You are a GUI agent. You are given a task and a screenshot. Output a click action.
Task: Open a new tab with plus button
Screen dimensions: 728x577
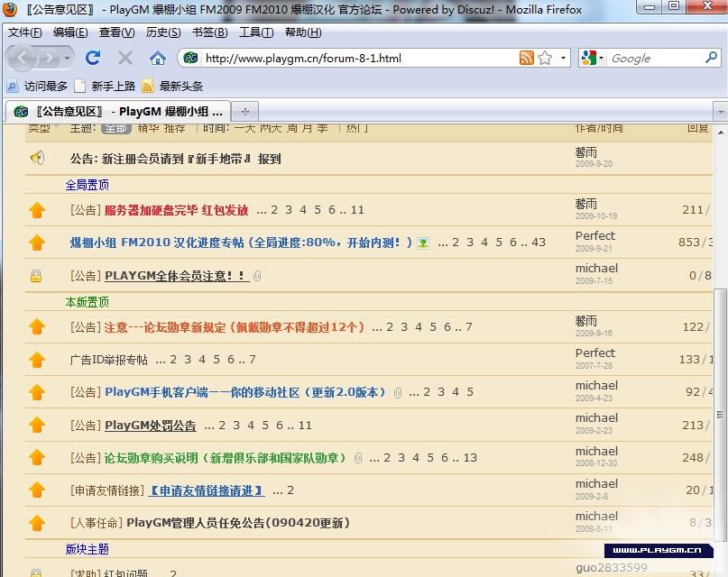[244, 111]
